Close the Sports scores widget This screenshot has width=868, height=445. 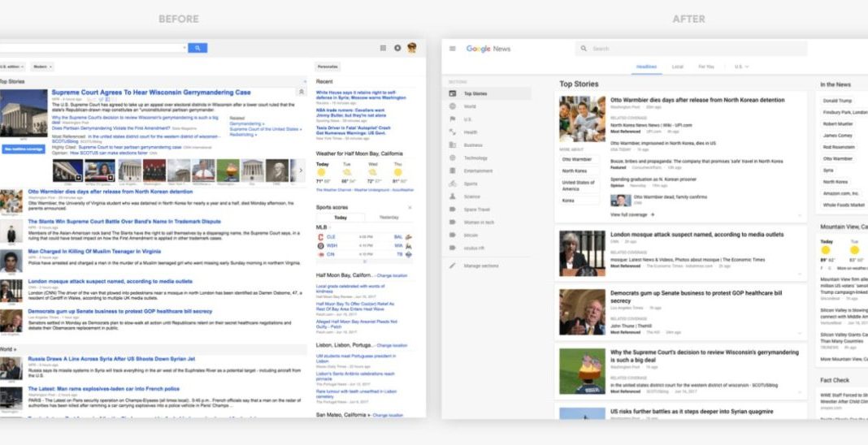point(410,207)
